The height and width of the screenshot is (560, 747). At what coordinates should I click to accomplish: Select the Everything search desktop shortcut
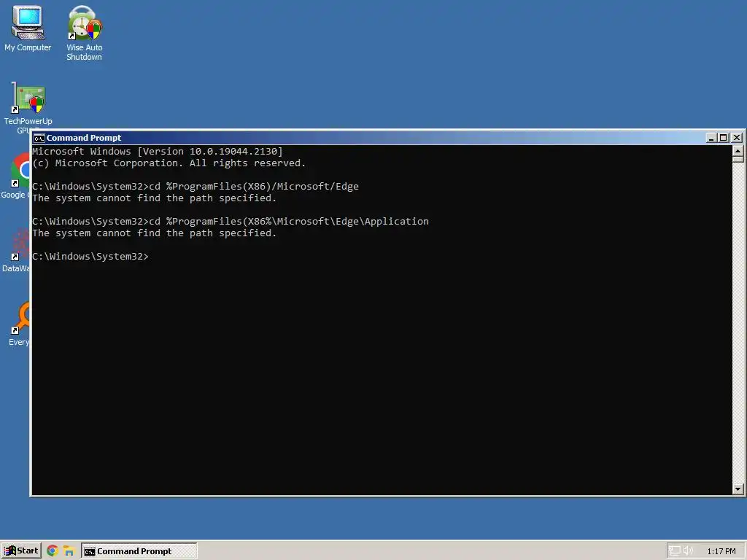[18, 324]
